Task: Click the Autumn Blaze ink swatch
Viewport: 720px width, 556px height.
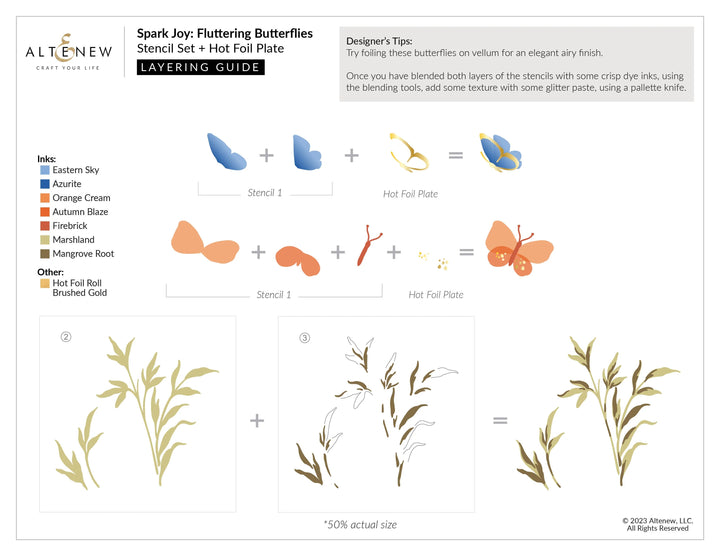Action: [x=45, y=213]
